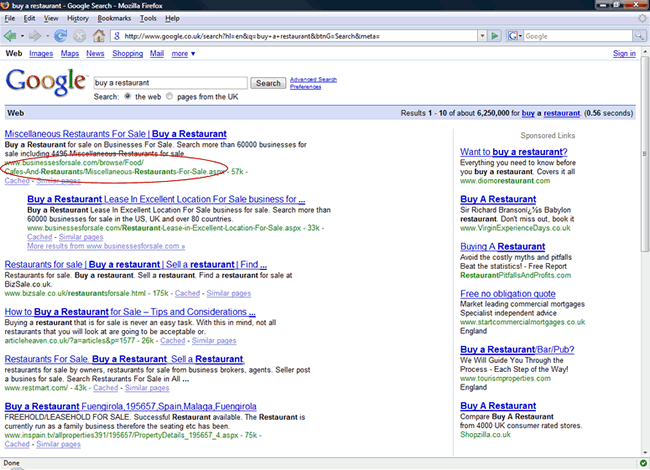The width and height of the screenshot is (650, 470).
Task: Click the 'Sponsored Links' heading text
Action: pos(548,136)
